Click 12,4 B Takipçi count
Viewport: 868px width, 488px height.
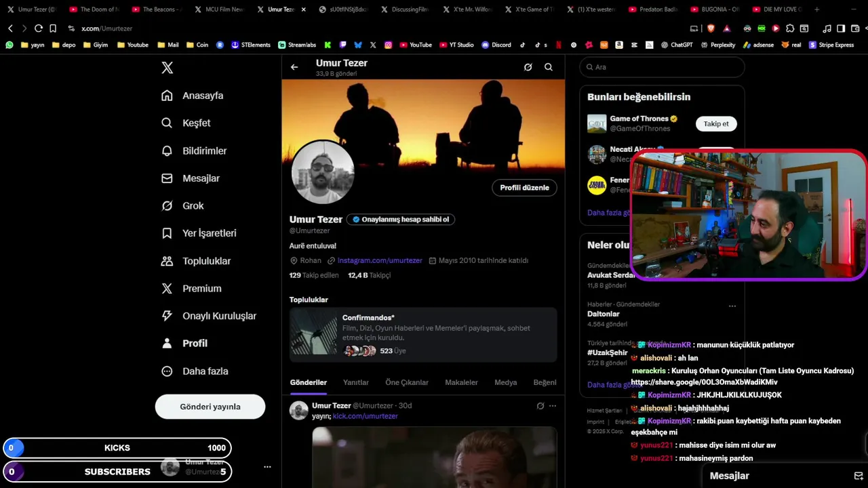tap(370, 275)
